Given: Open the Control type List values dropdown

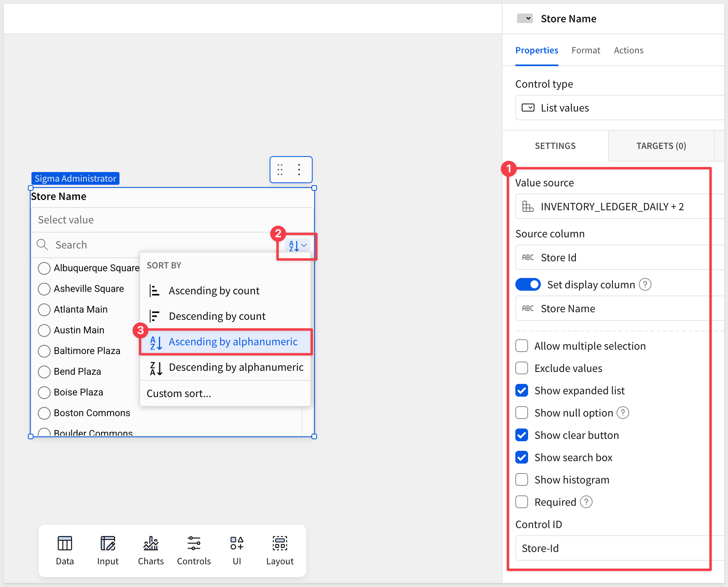Looking at the screenshot, I should [x=617, y=108].
